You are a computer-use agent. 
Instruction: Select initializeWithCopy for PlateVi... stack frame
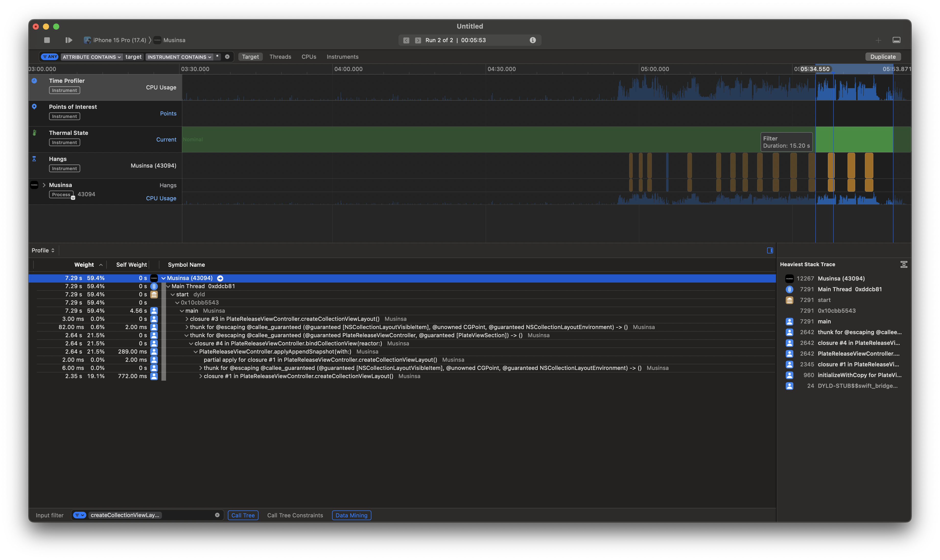(x=859, y=375)
